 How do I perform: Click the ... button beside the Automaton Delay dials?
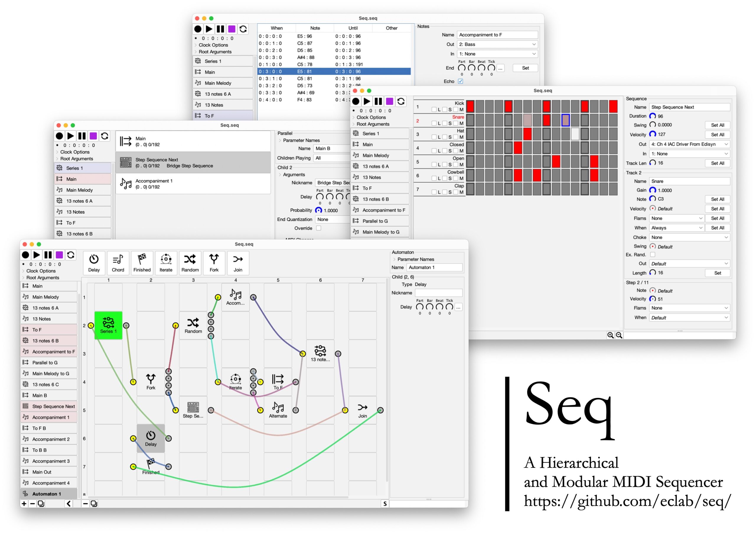(x=458, y=307)
